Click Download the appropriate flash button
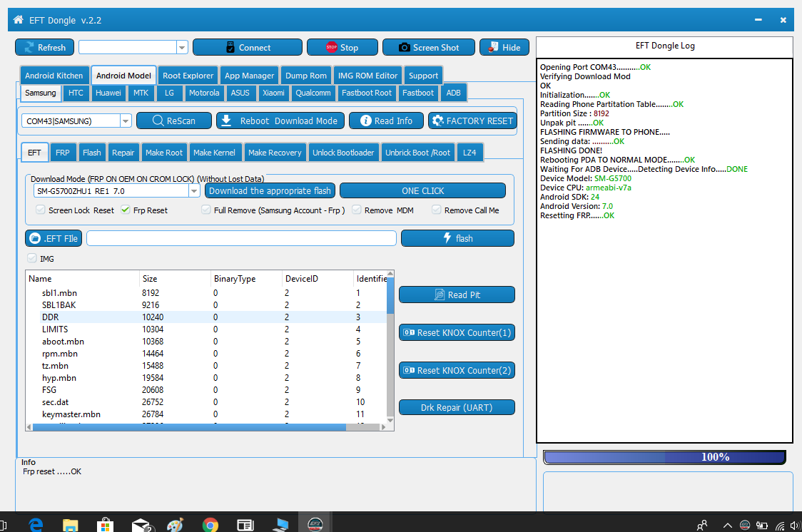The image size is (802, 532). tap(270, 190)
